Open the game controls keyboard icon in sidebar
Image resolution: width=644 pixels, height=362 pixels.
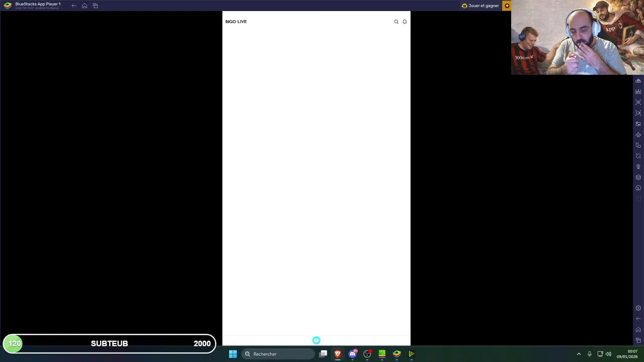[638, 81]
